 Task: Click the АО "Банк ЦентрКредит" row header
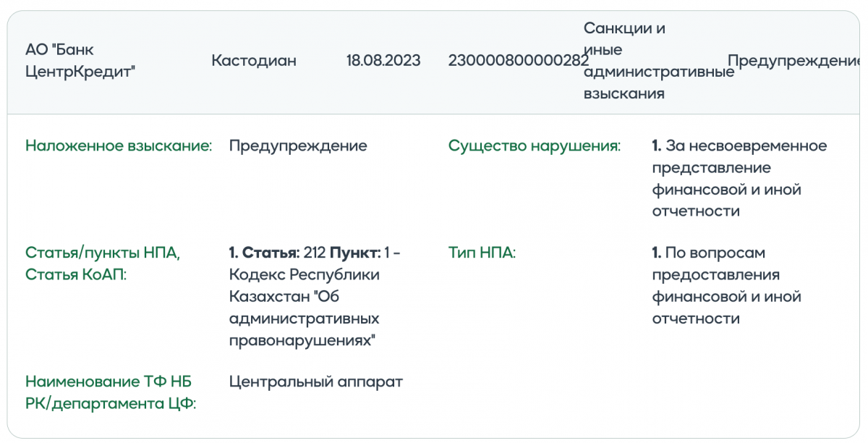click(x=80, y=61)
